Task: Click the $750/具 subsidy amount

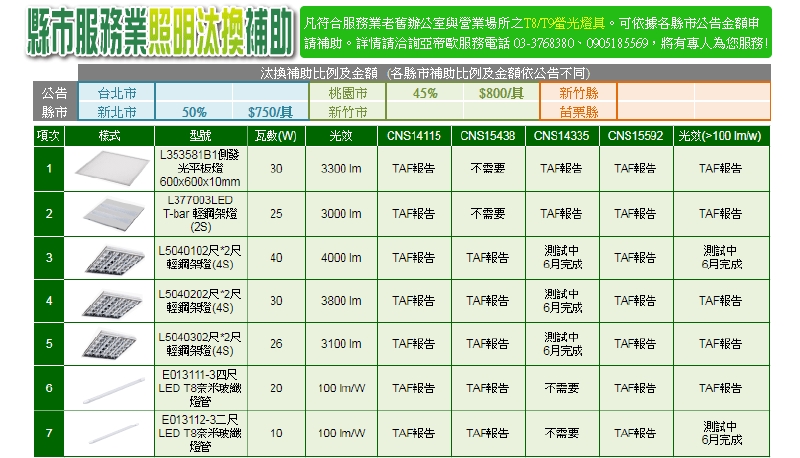Action: tap(271, 112)
